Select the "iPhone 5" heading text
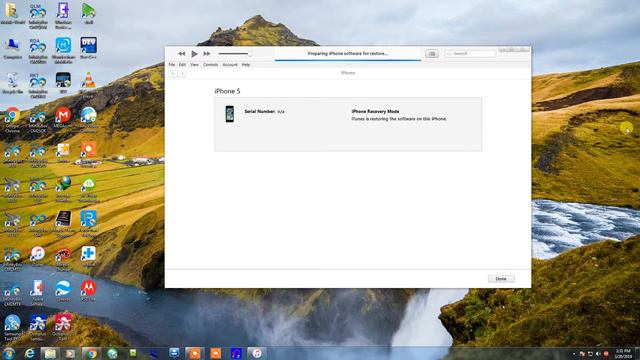The width and height of the screenshot is (640, 360). click(x=227, y=91)
